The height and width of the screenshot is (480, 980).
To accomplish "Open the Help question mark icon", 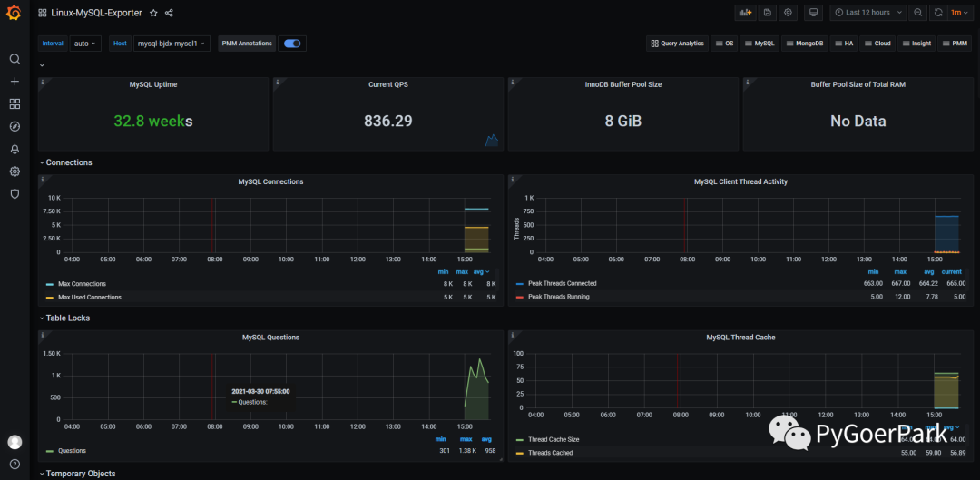I will [15, 465].
